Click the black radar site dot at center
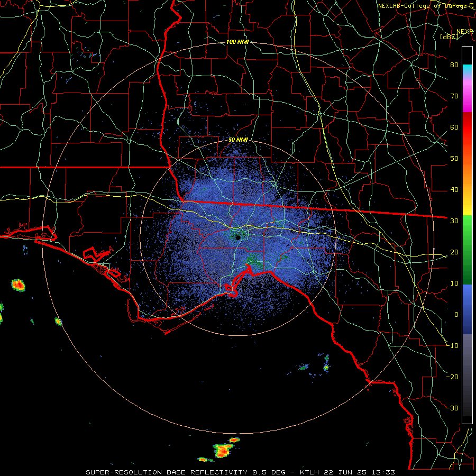Viewport: 476px width, 476px height. point(238,237)
